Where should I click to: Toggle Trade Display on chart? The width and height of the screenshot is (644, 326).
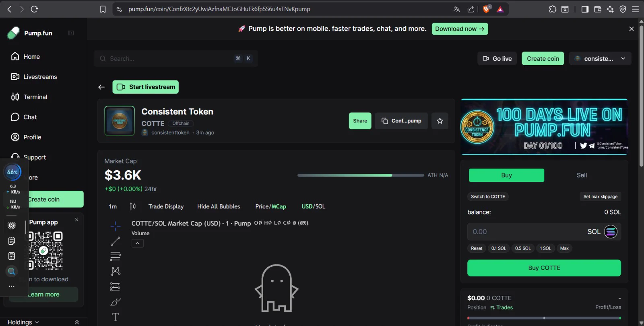coord(166,206)
